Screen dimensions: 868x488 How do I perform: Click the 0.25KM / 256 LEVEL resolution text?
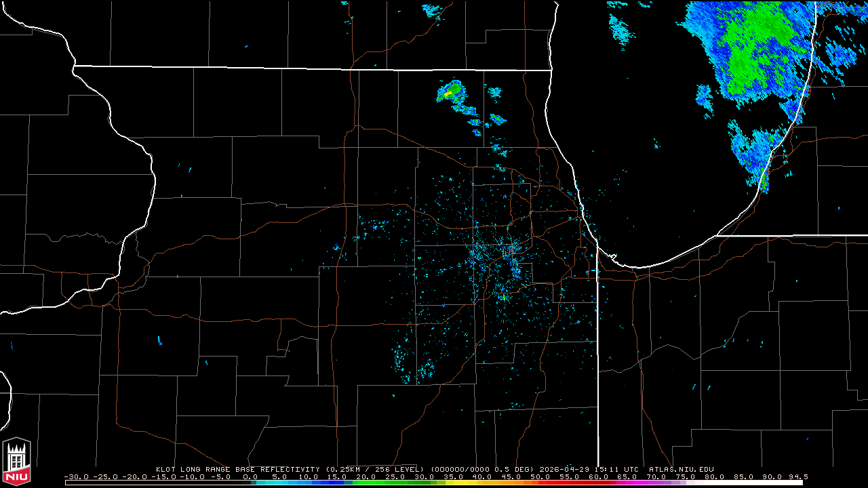click(374, 469)
